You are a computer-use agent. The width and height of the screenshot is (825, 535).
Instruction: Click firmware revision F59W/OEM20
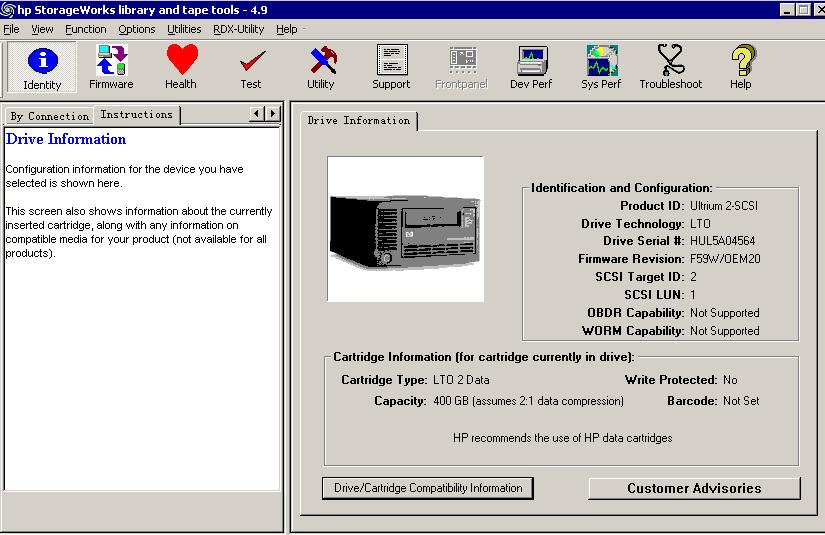coord(725,259)
